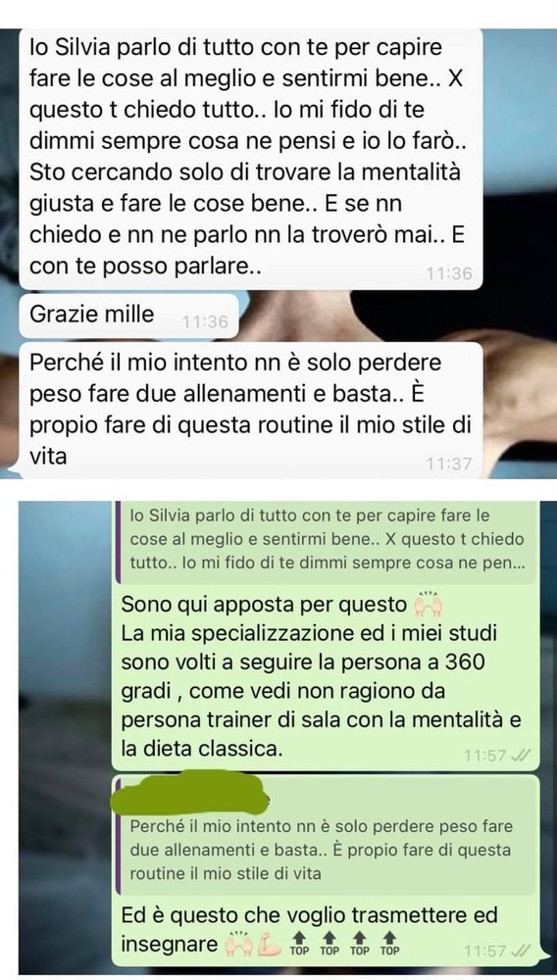This screenshot has width=557, height=980.
Task: Tap the 11:37 timestamp on "stile di vita" message
Action: click(449, 464)
